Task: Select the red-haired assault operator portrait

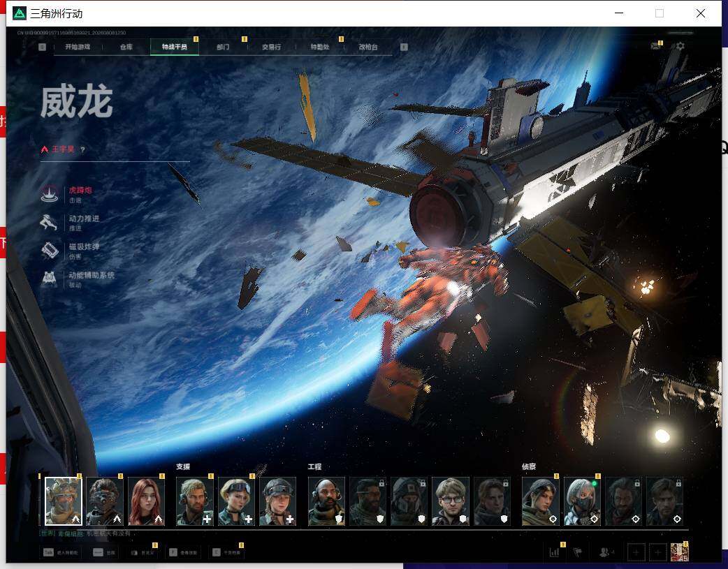Action: pos(146,501)
